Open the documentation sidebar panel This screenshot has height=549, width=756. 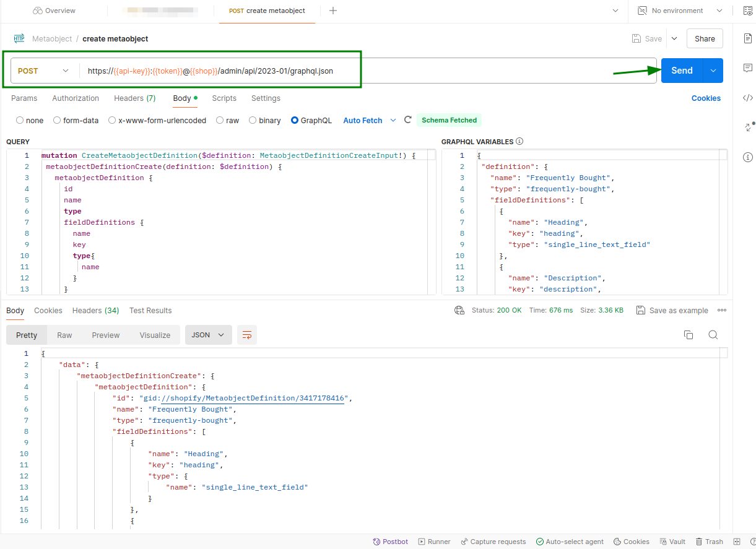click(x=747, y=38)
